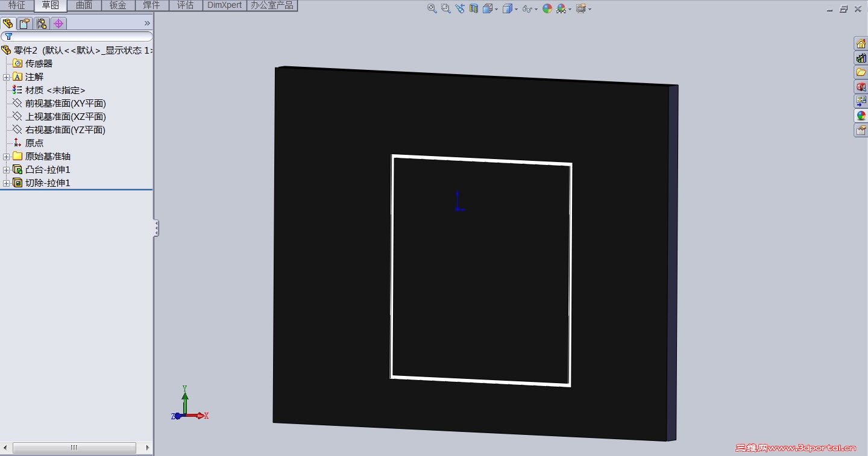The image size is (868, 456).
Task: Open the File Explorer task pane
Action: click(861, 72)
